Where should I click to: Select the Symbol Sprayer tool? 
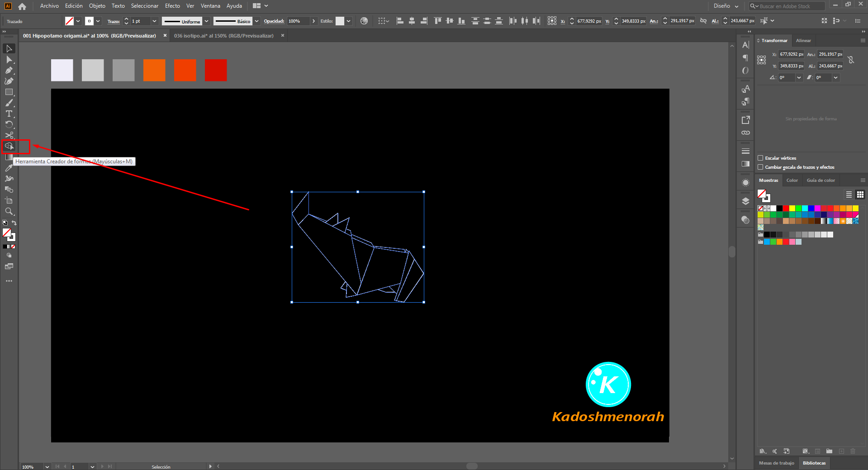(x=9, y=179)
